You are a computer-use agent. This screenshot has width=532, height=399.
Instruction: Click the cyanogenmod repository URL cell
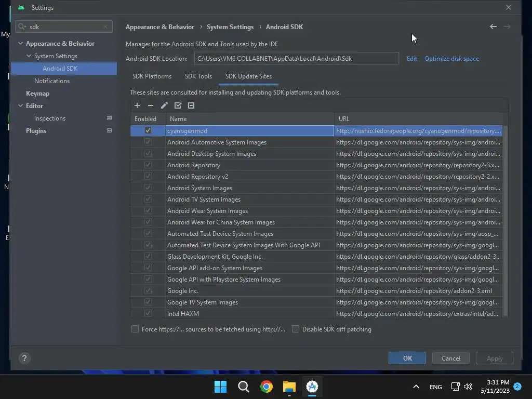[418, 130]
